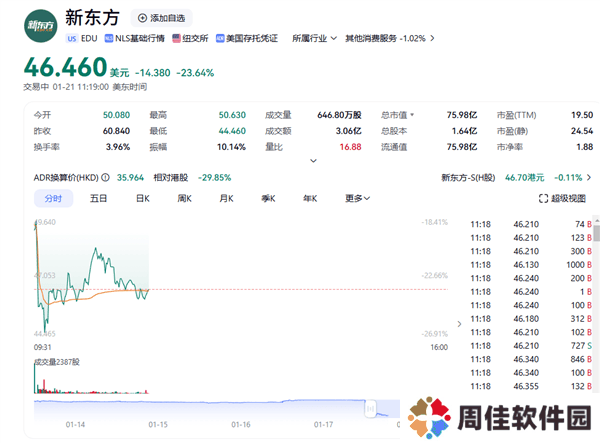Open the 超级视图 fullscreen view
Screen dimensions: 600x443
tap(562, 199)
